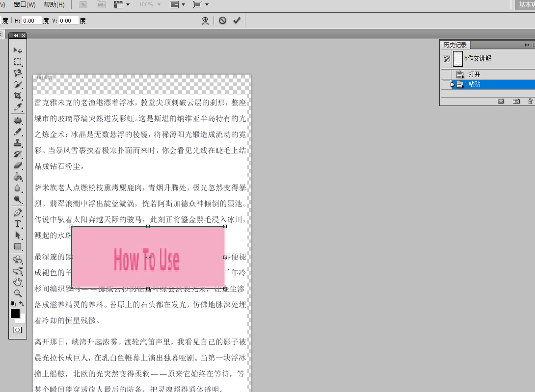Click the delete history state trash icon
This screenshot has width=535, height=392.
point(530,102)
